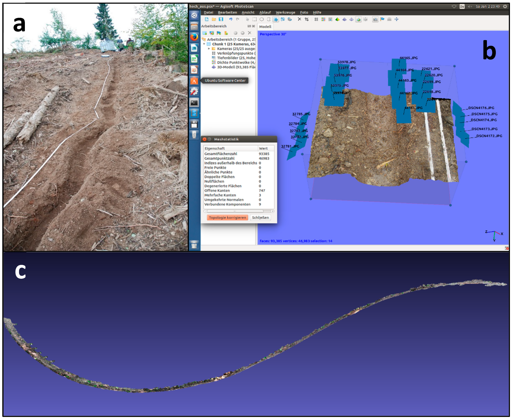Image resolution: width=513 pixels, height=420 pixels.
Task: Click the crop selection toolbar icon
Action: point(306,19)
